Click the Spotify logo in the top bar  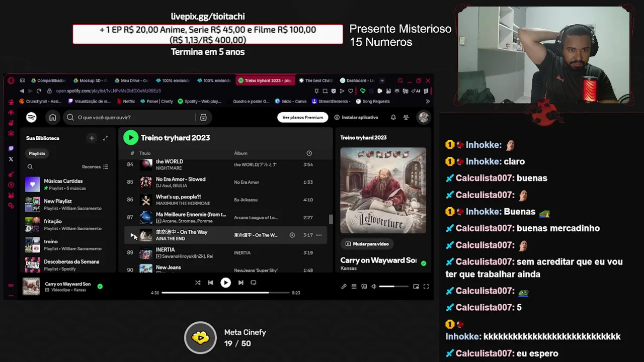click(31, 117)
